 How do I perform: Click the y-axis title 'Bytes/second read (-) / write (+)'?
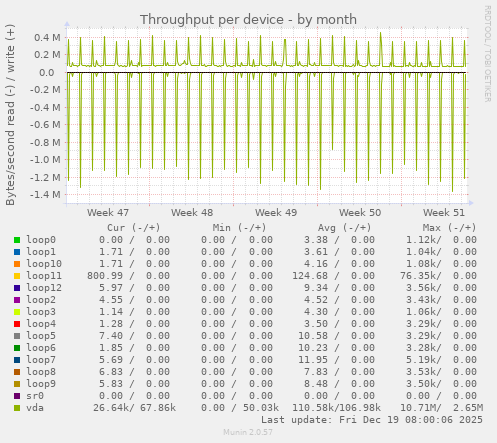11,115
